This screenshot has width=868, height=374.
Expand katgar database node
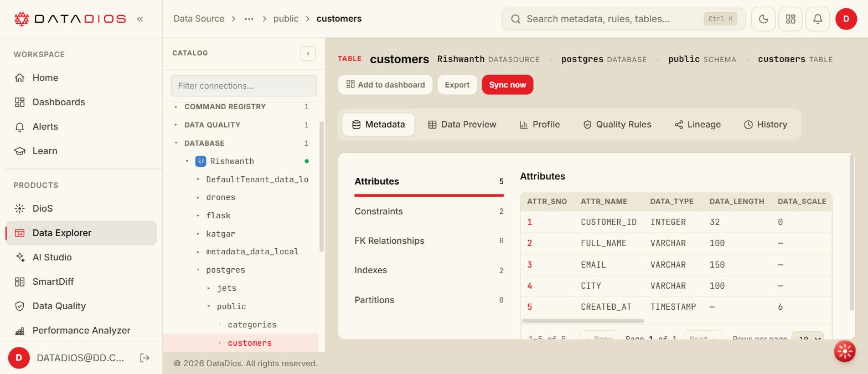click(x=199, y=234)
